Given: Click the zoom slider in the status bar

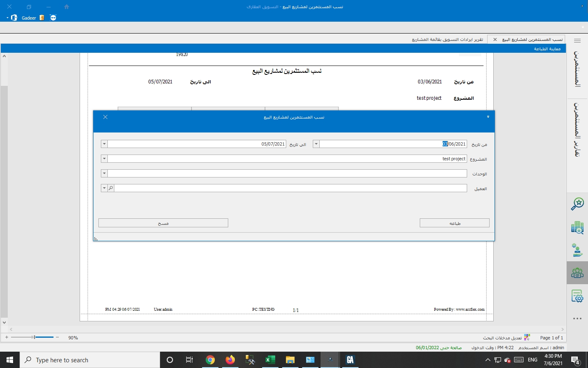Looking at the screenshot, I should [34, 337].
